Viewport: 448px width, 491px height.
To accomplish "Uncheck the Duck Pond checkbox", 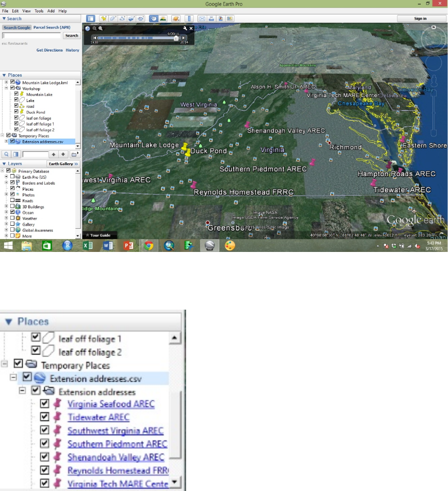I will [x=16, y=111].
